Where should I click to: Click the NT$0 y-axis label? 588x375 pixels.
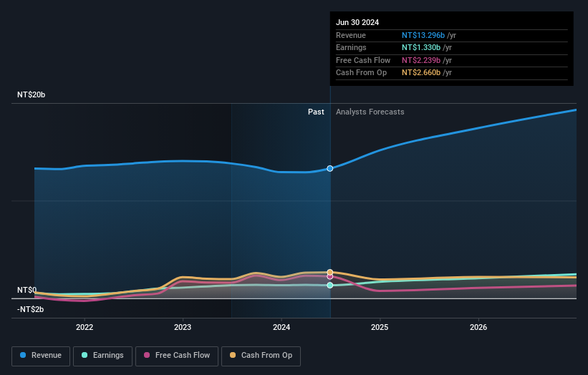[x=26, y=290]
